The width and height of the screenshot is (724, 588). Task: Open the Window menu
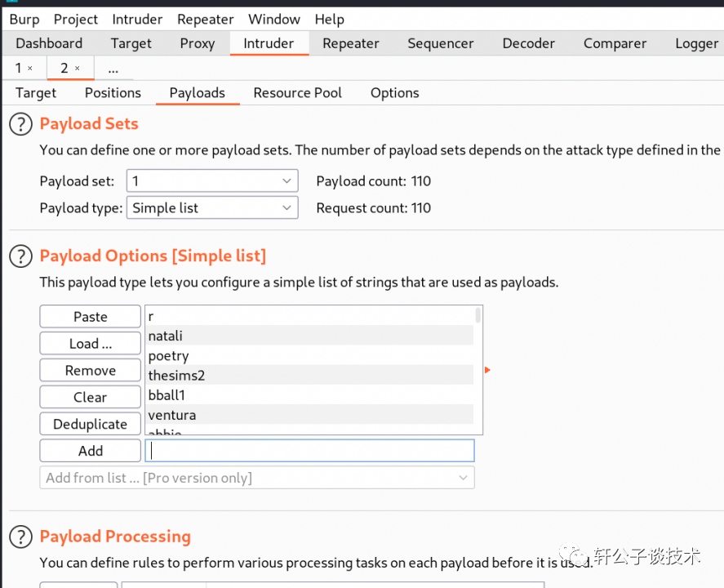point(274,20)
